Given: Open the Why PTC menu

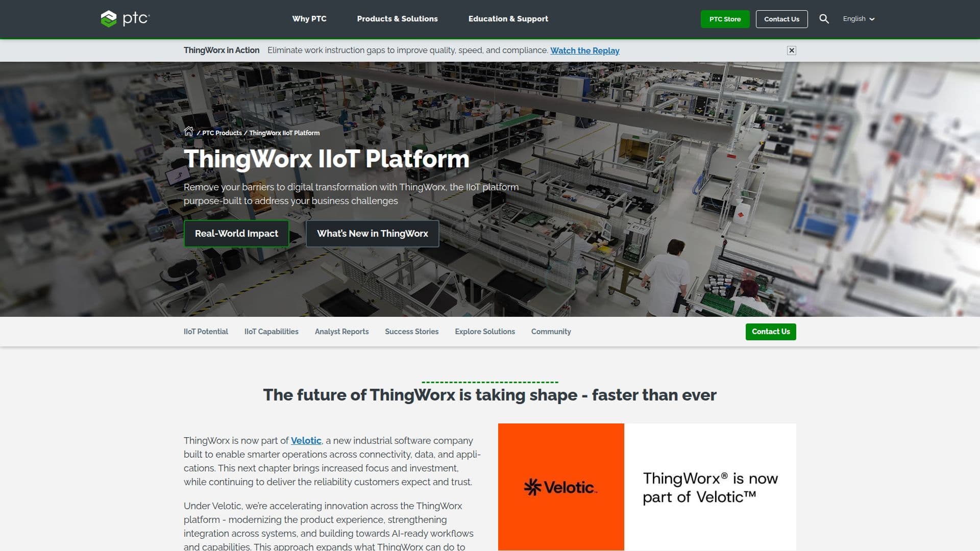Looking at the screenshot, I should coord(309,19).
